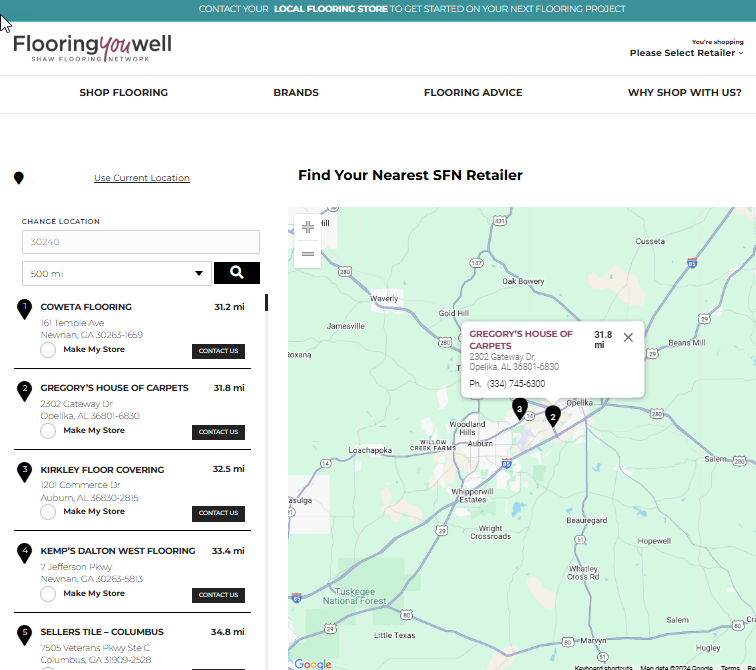This screenshot has height=670, width=756.
Task: Click Sellers Tile – Columbus store name
Action: (x=102, y=632)
